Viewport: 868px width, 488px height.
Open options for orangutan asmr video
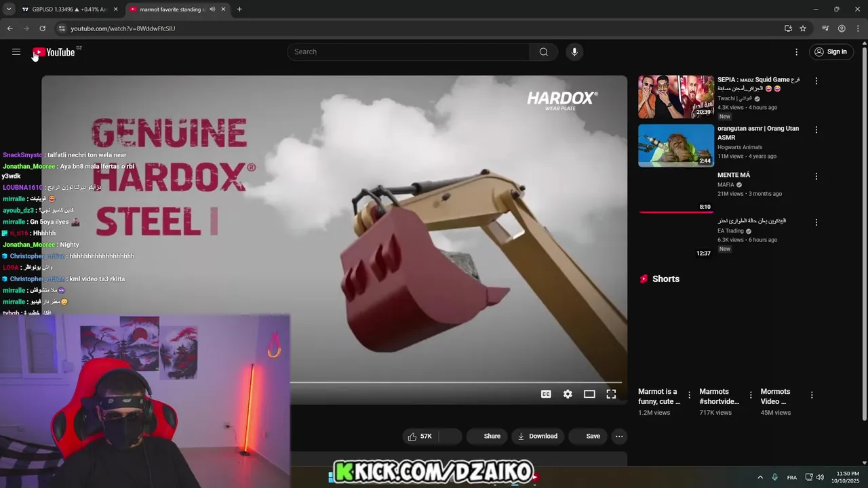816,129
